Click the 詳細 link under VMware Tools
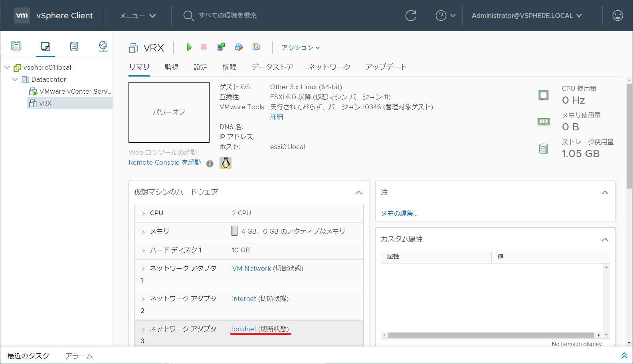 tap(277, 117)
